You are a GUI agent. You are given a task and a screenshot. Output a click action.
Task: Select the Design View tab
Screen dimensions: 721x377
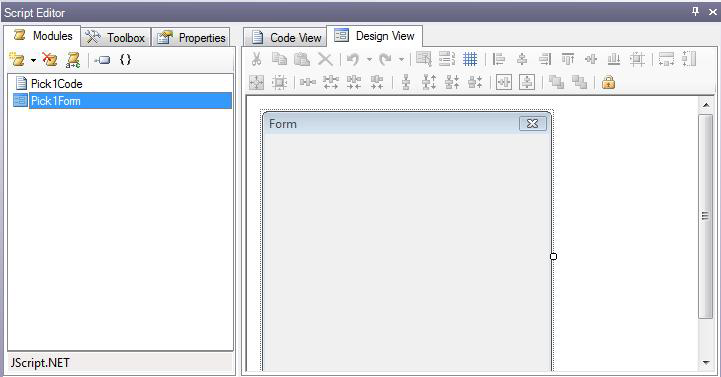(374, 36)
